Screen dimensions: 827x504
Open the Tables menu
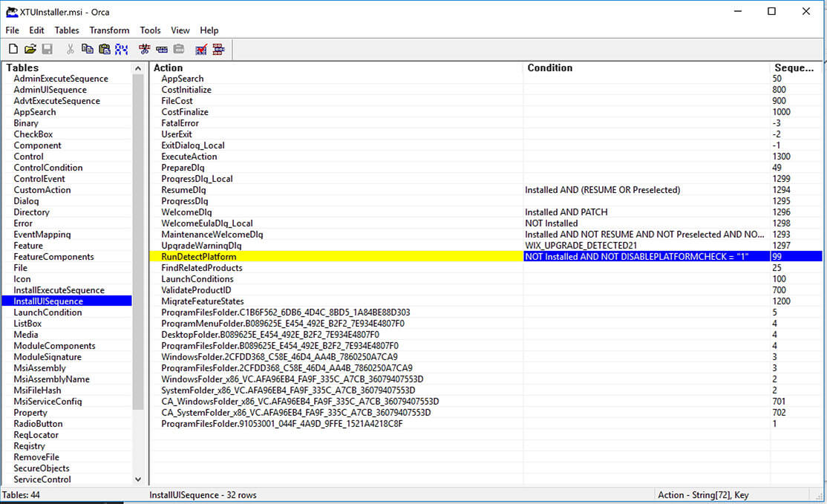point(67,30)
